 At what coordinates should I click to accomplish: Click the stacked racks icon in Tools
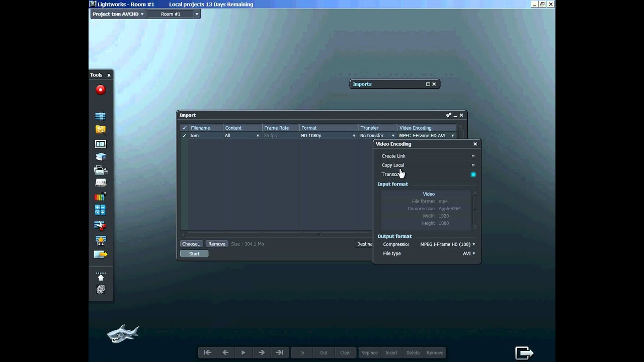[x=101, y=157]
